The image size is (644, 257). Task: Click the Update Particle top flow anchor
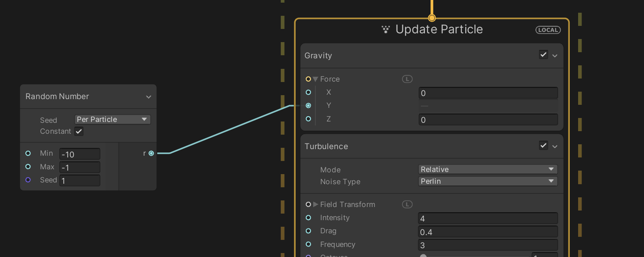432,18
